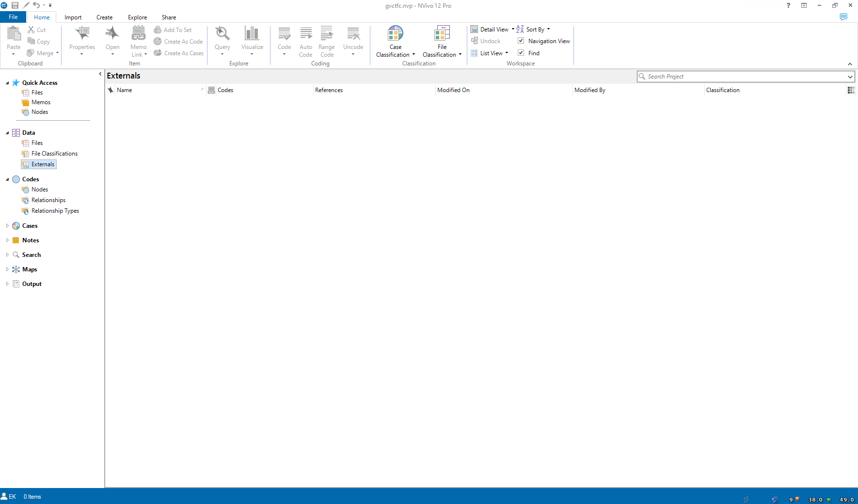Collapse the ribbon with the arrow

click(x=850, y=64)
